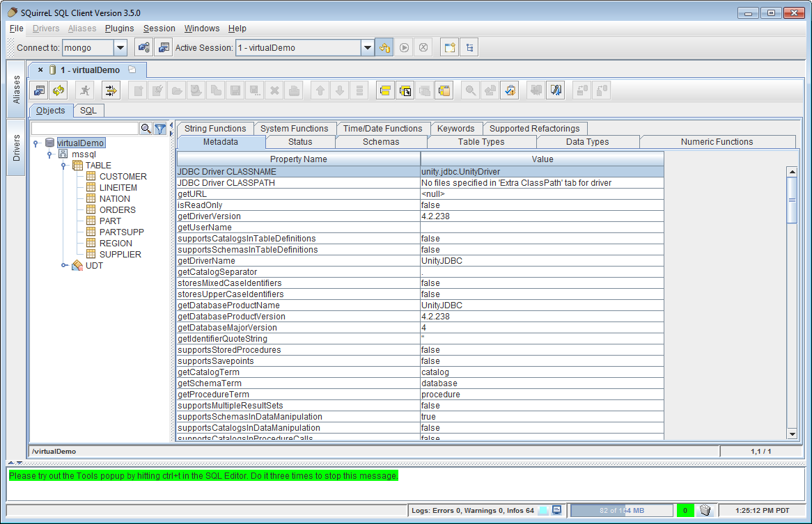Click the refresh object tree icon
The height and width of the screenshot is (524, 812).
coord(58,90)
